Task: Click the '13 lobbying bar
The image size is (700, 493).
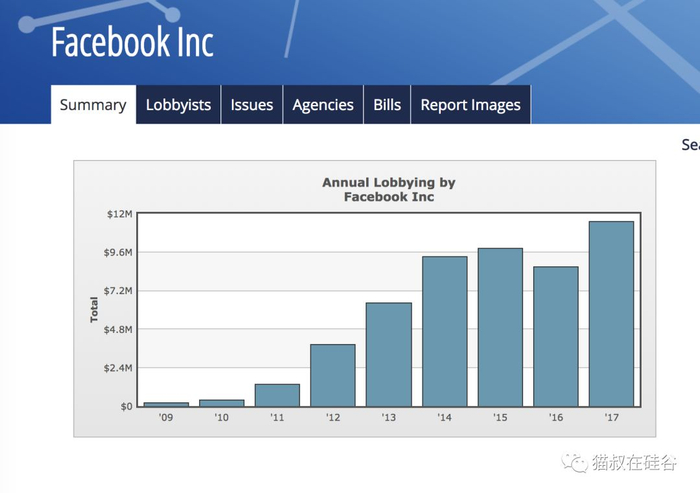Action: click(x=389, y=355)
